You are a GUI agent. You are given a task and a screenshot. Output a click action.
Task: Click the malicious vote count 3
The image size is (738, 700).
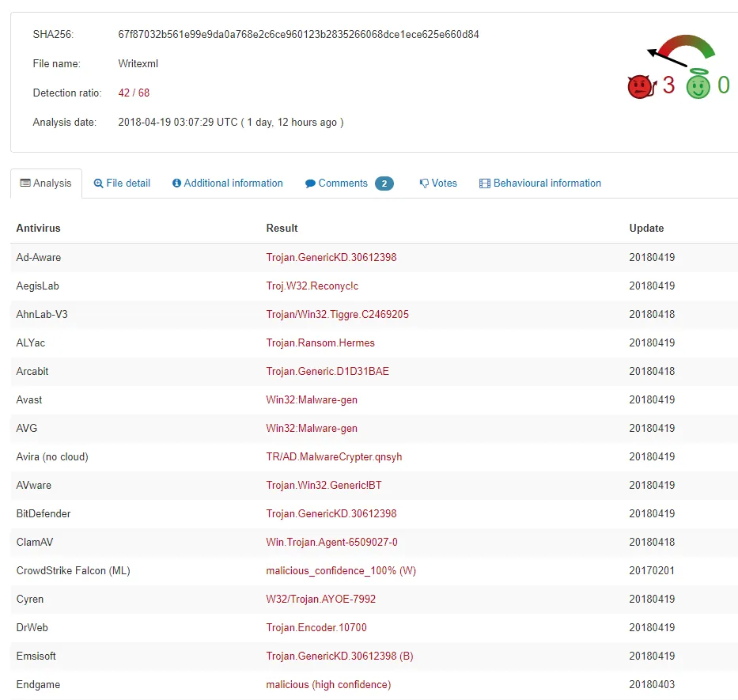[668, 85]
